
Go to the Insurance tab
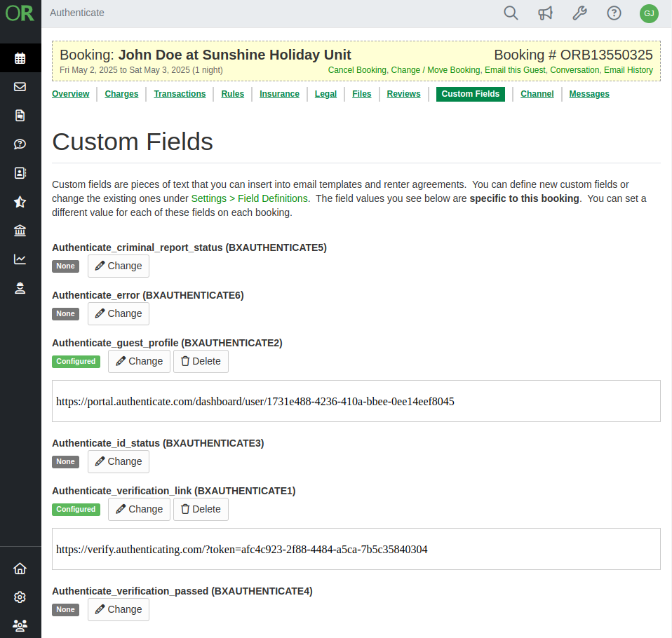click(279, 94)
